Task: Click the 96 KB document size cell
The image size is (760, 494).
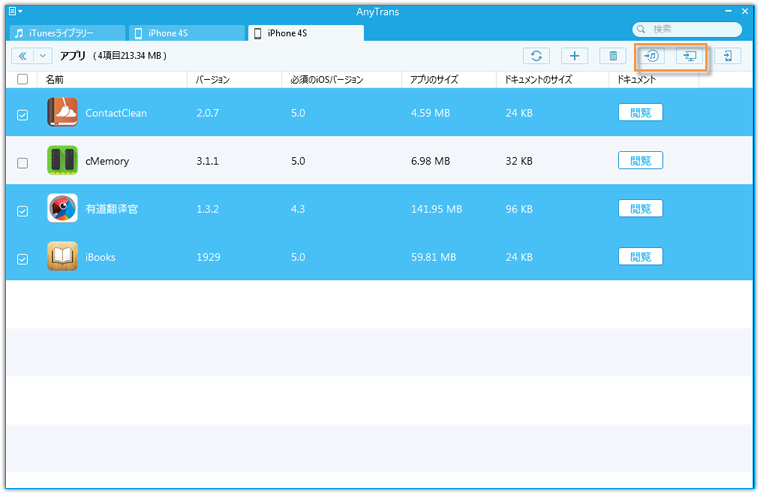Action: point(519,209)
